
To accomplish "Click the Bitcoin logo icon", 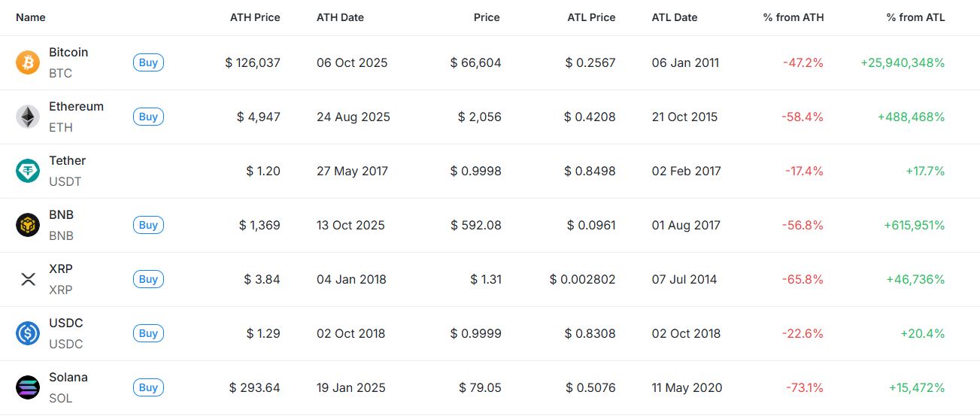I will (28, 62).
